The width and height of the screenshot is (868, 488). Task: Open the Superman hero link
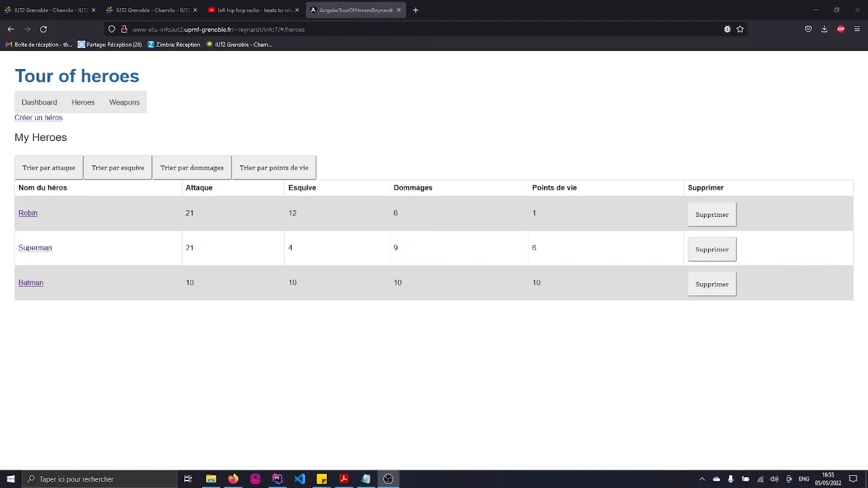tap(35, 248)
